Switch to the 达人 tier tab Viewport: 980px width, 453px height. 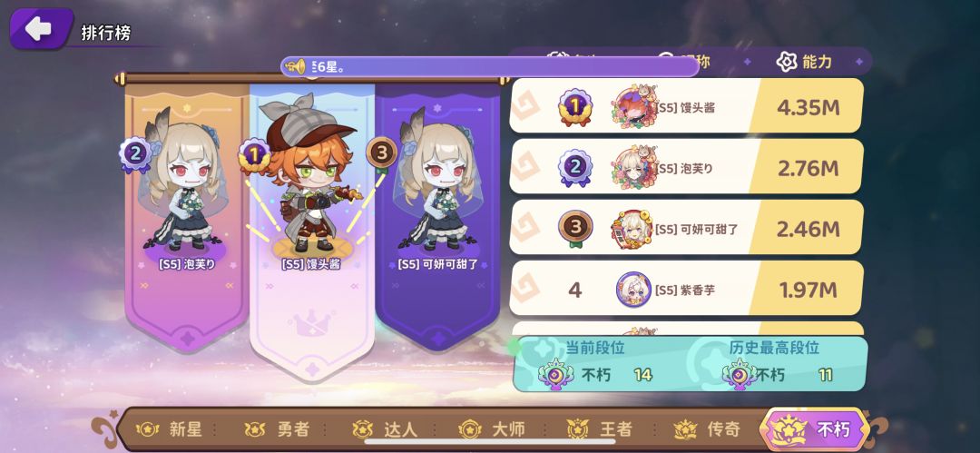point(385,429)
